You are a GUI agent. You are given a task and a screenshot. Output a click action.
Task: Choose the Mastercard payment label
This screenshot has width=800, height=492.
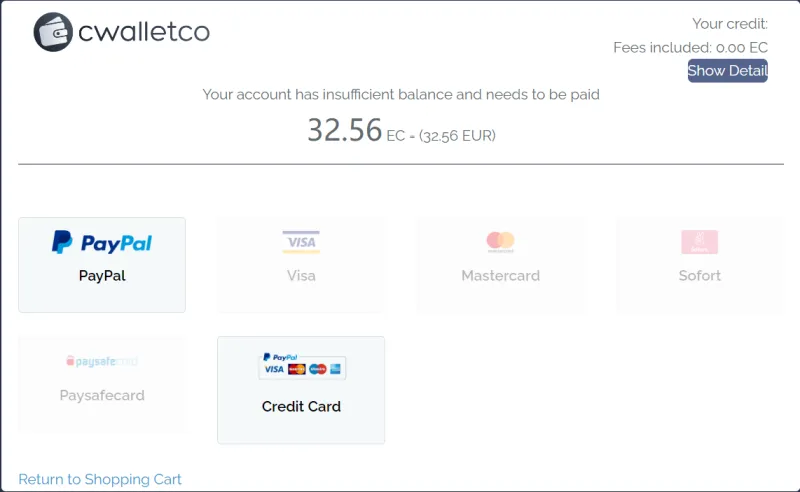[500, 275]
